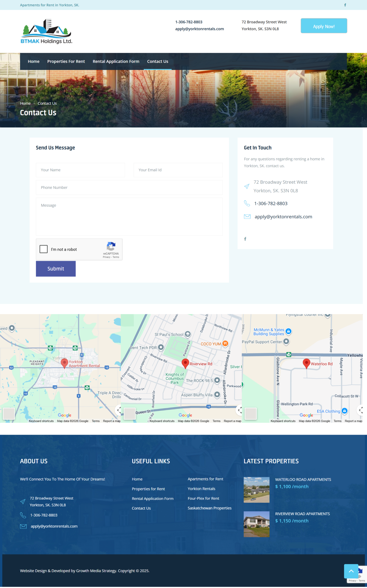Click in the Your Name field
The height and width of the screenshot is (588, 367).
pyautogui.click(x=80, y=170)
